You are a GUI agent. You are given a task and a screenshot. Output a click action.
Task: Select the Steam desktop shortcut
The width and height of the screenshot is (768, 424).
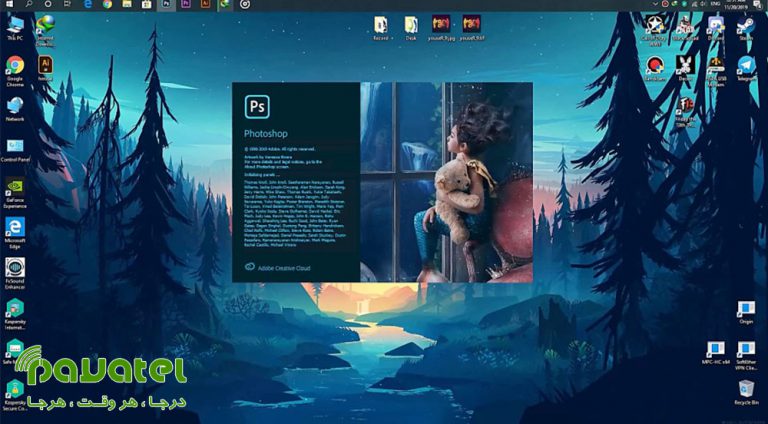746,28
